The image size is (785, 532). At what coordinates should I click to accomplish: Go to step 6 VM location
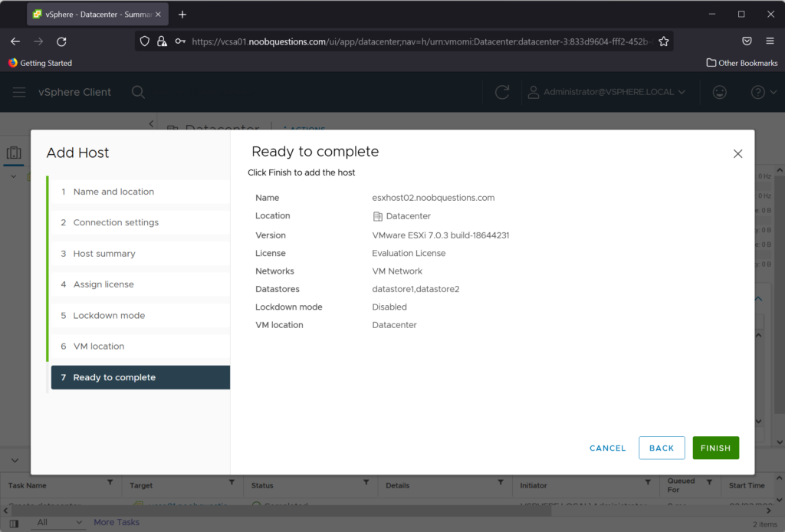click(141, 346)
